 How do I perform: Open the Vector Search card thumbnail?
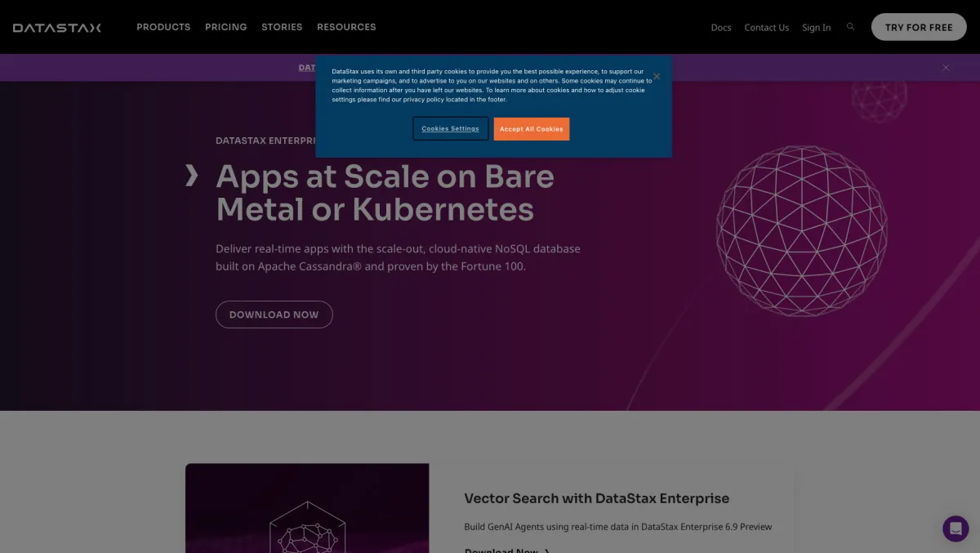(307, 508)
